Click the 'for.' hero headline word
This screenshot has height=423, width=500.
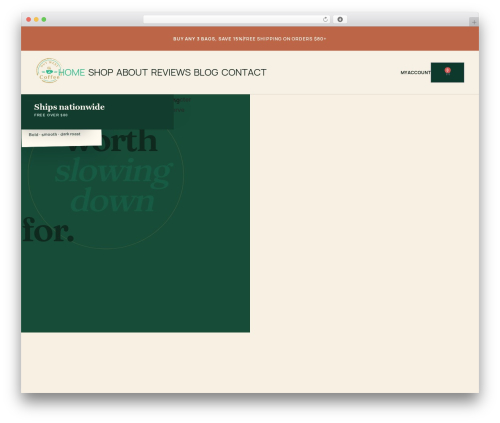(48, 230)
